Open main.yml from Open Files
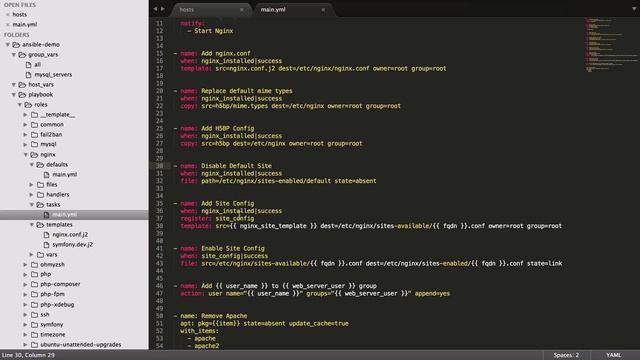The image size is (640, 360). pos(24,24)
